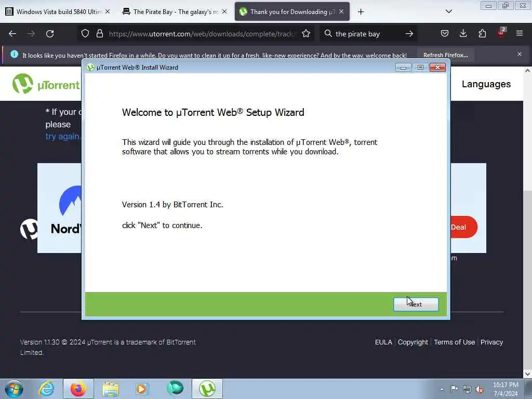This screenshot has height=399, width=532.
Task: Open the EULA footer link
Action: coord(383,342)
